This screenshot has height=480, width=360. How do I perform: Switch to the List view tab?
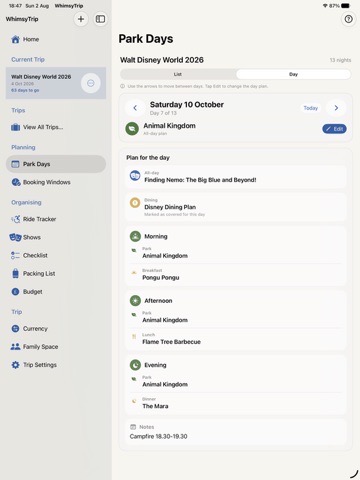pos(178,74)
